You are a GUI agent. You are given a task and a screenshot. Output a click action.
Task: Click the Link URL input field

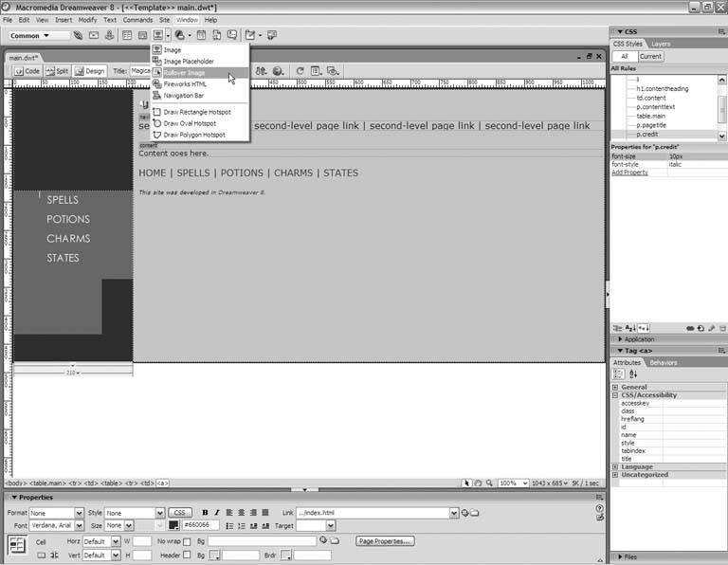tap(376, 513)
